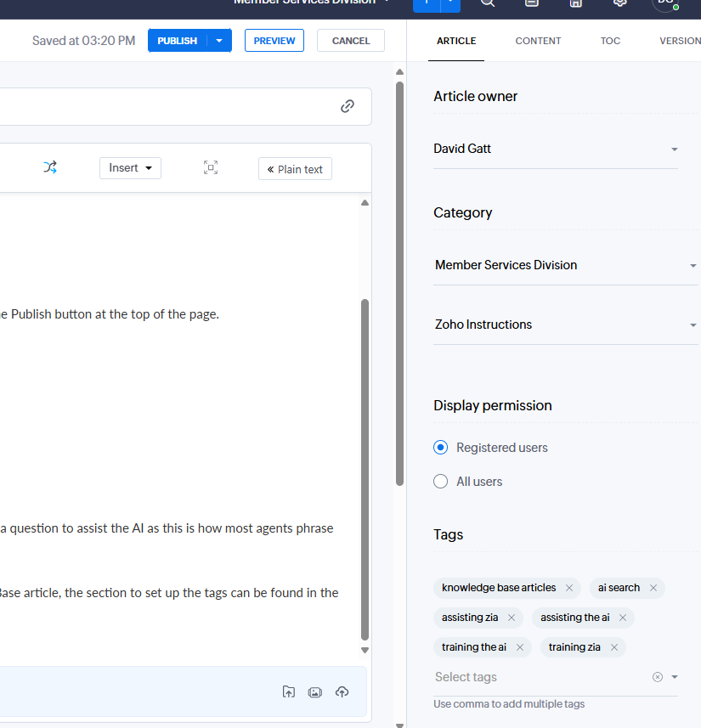Click the permalink chain icon
Screen dimensions: 701x728
(347, 106)
